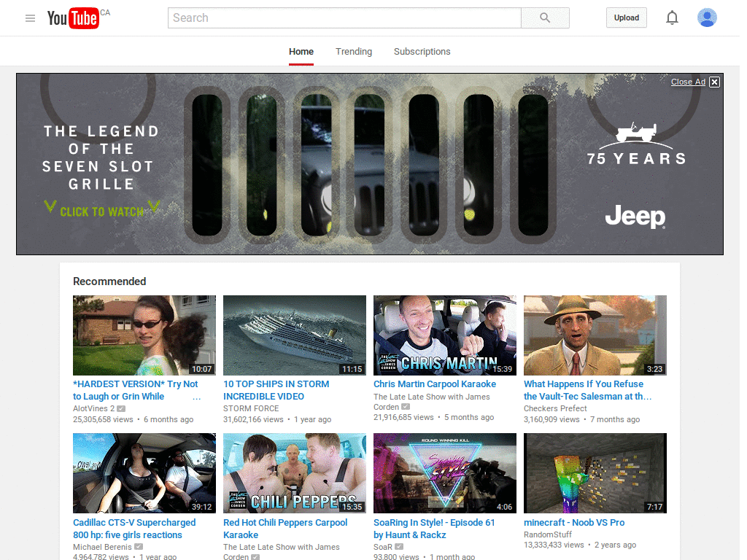Click 'SoaRing In Style! - Episode 61' title
Viewport: 747px width, 560px height.
(x=434, y=529)
